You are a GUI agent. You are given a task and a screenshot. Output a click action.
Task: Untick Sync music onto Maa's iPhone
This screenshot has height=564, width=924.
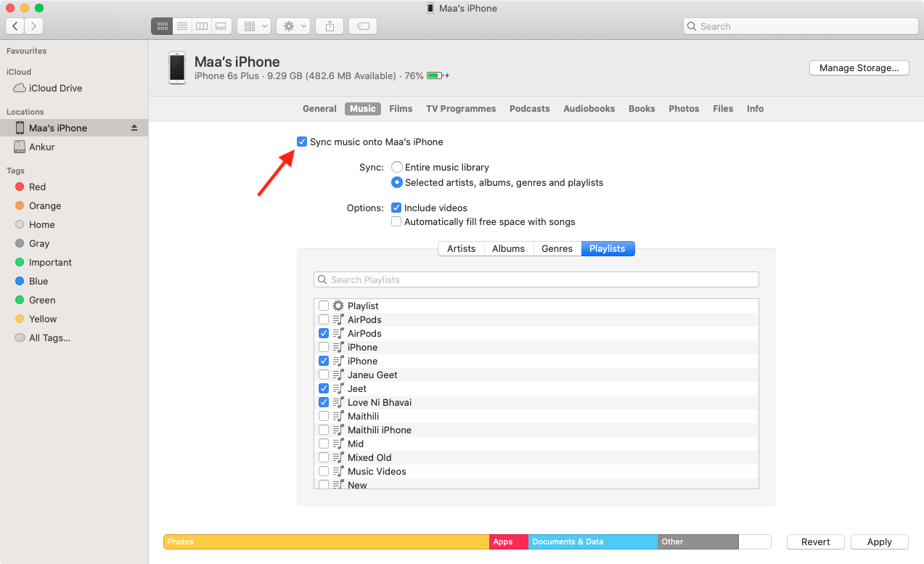(x=302, y=142)
